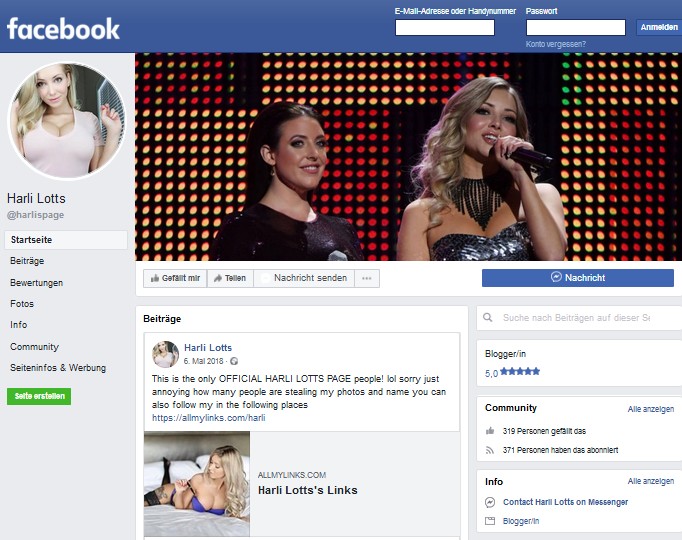Open Bewertungen in the sidebar

37,283
